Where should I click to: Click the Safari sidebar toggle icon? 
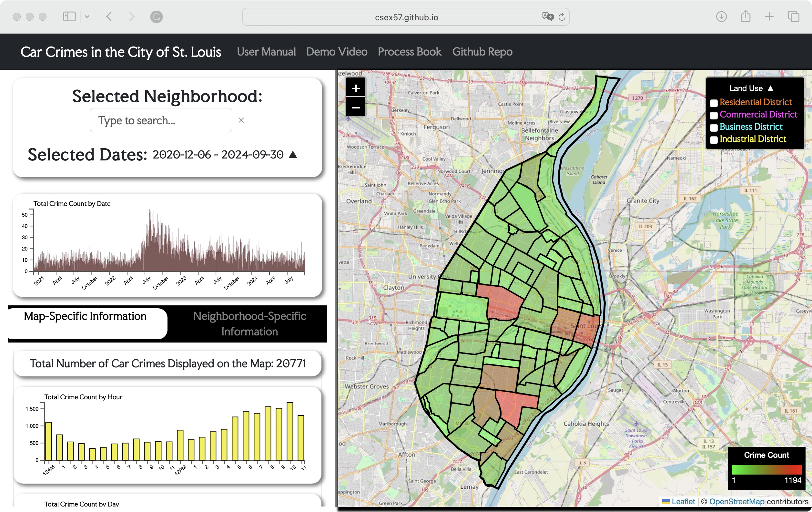click(x=69, y=16)
